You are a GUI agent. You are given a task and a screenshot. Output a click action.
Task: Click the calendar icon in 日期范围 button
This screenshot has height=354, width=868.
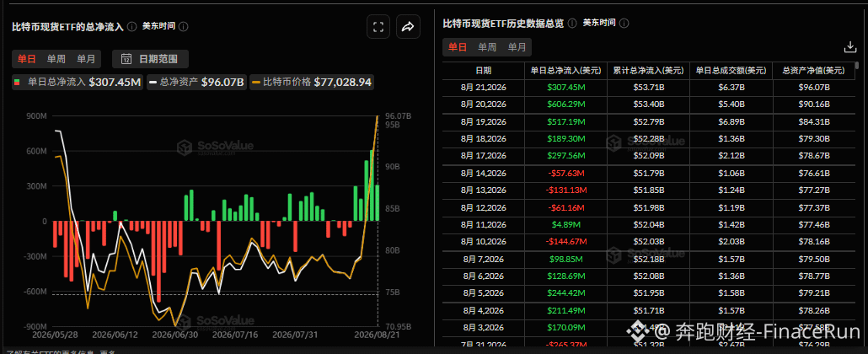click(126, 59)
